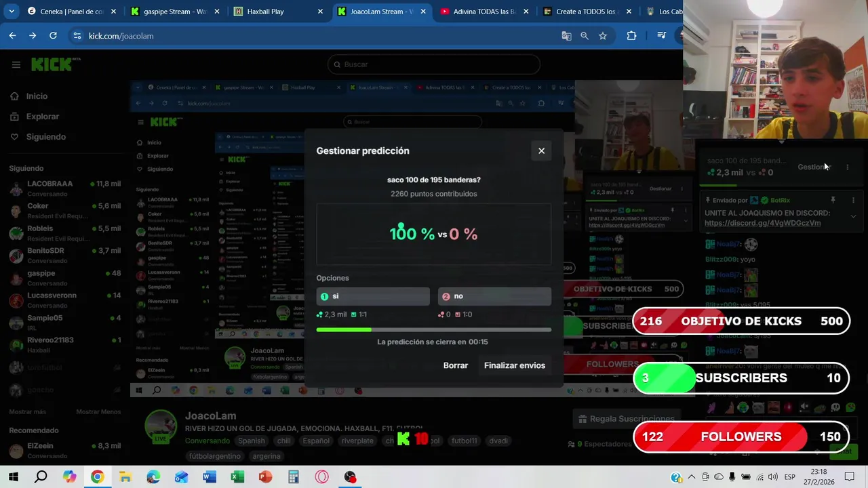Bookmark this page with star icon
The image size is (868, 488).
click(602, 36)
